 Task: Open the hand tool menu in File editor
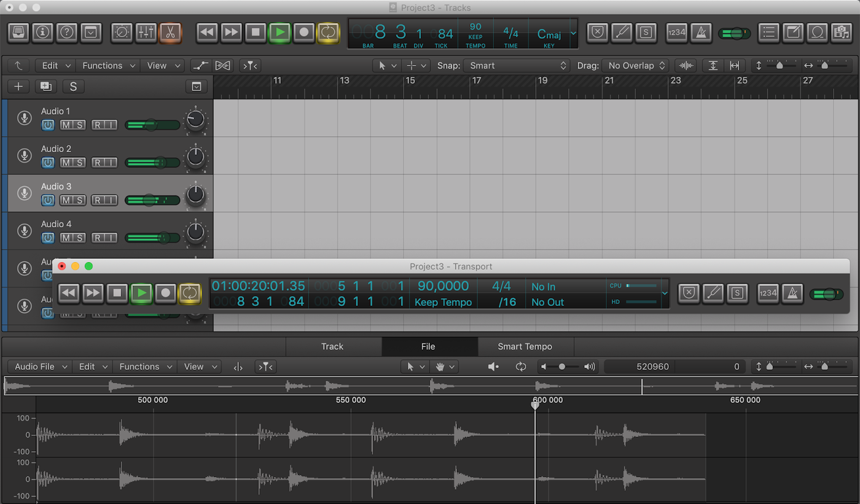tap(446, 366)
